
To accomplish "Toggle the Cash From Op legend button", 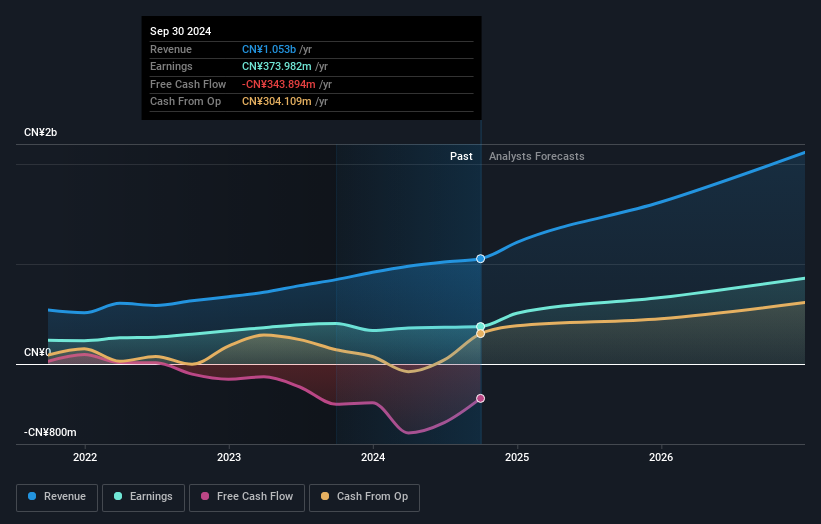I will click(364, 497).
